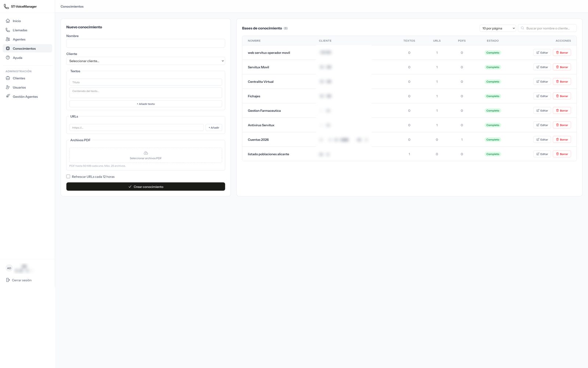Click the Usuarios user-plus icon
This screenshot has width=588, height=368.
coord(8,87)
